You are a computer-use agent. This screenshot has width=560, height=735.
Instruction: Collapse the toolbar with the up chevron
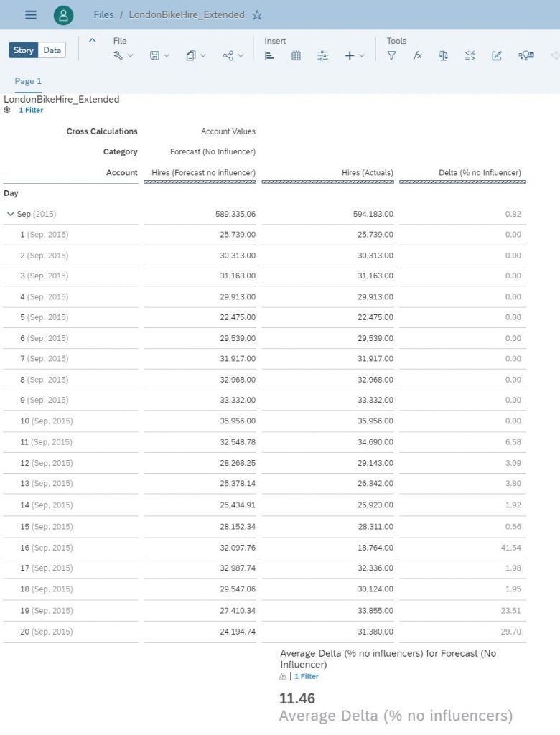93,40
